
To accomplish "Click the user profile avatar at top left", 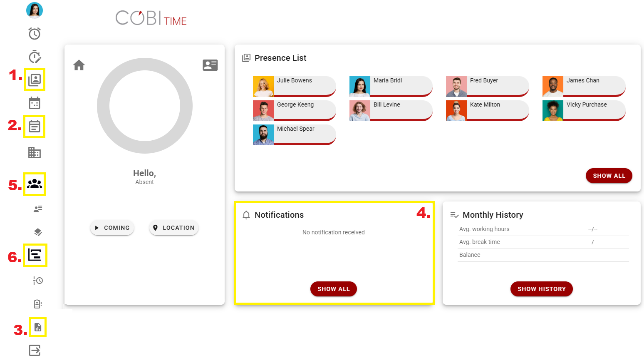I will [x=35, y=10].
